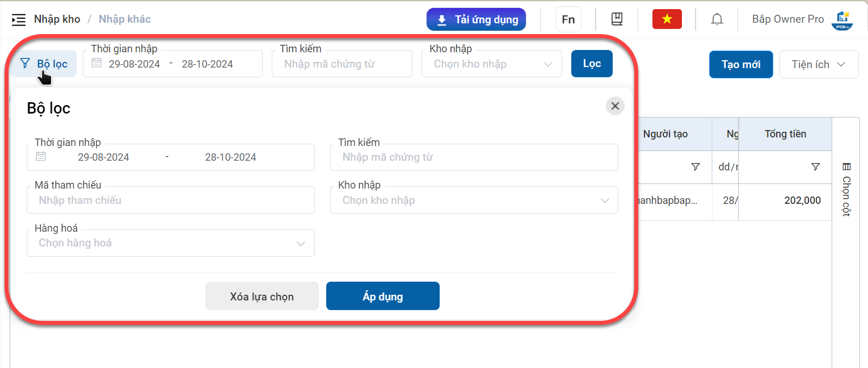The image size is (868, 368).
Task: Click the Mã tham chiếu input field
Action: pyautogui.click(x=171, y=200)
